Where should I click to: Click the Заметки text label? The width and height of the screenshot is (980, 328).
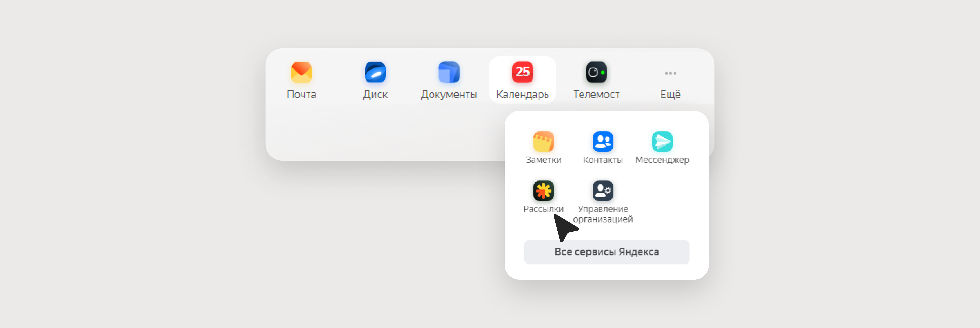tap(544, 160)
